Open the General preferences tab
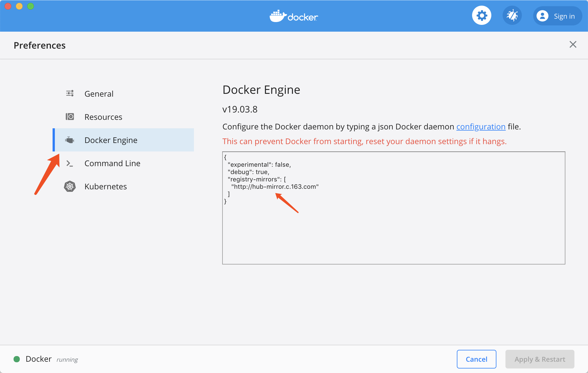Screen dimensions: 588x373 pos(99,94)
